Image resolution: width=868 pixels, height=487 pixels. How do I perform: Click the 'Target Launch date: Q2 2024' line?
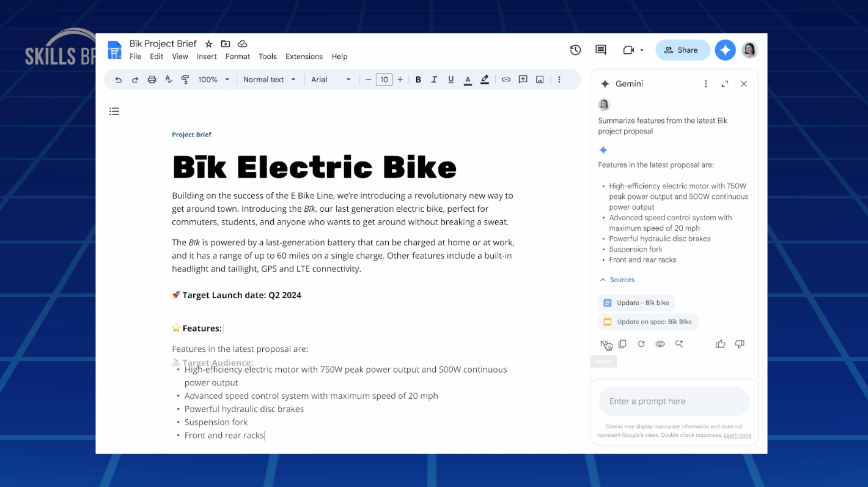pos(237,295)
